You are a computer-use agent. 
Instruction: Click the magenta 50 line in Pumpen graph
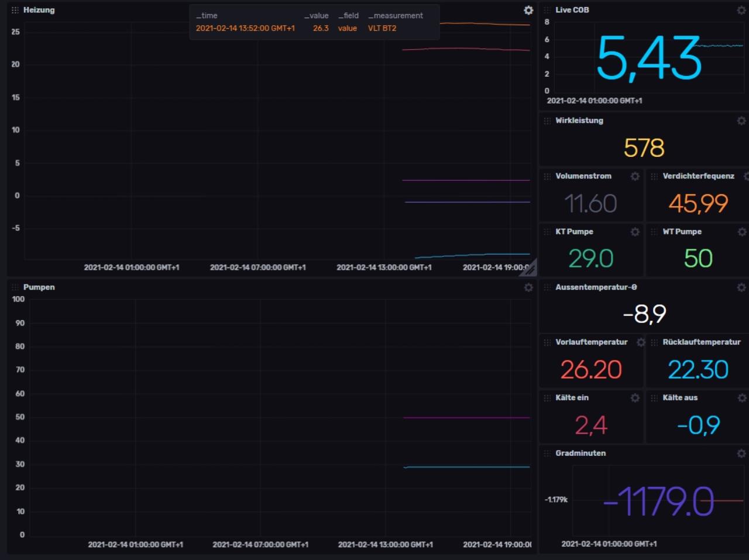[x=466, y=418]
